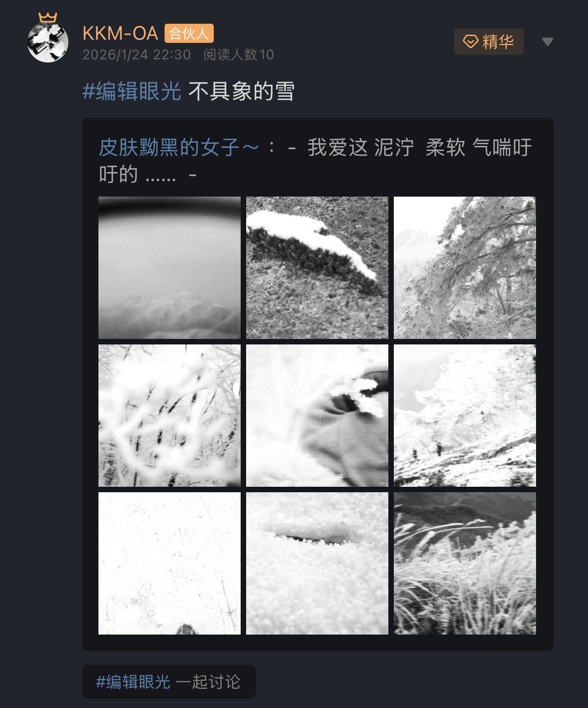Screen dimensions: 588x708
Task: Open the blurry gray horizon photo
Action: [170, 268]
